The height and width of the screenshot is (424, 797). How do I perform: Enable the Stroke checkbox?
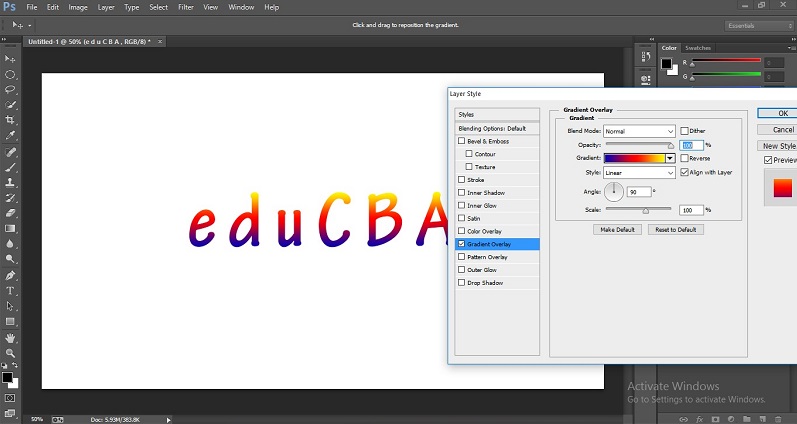tap(462, 179)
